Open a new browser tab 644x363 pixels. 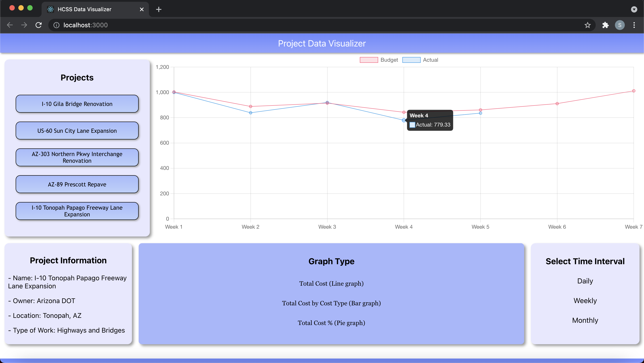pos(159,9)
